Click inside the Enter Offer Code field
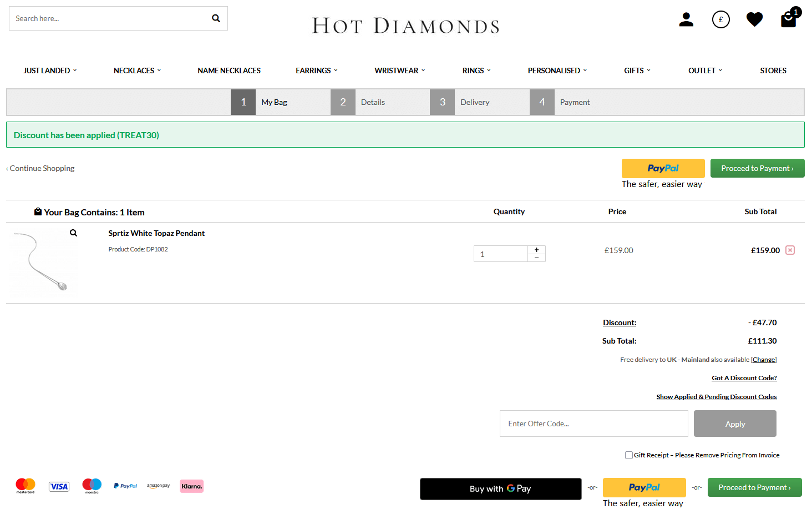Image resolution: width=812 pixels, height=514 pixels. (593, 424)
